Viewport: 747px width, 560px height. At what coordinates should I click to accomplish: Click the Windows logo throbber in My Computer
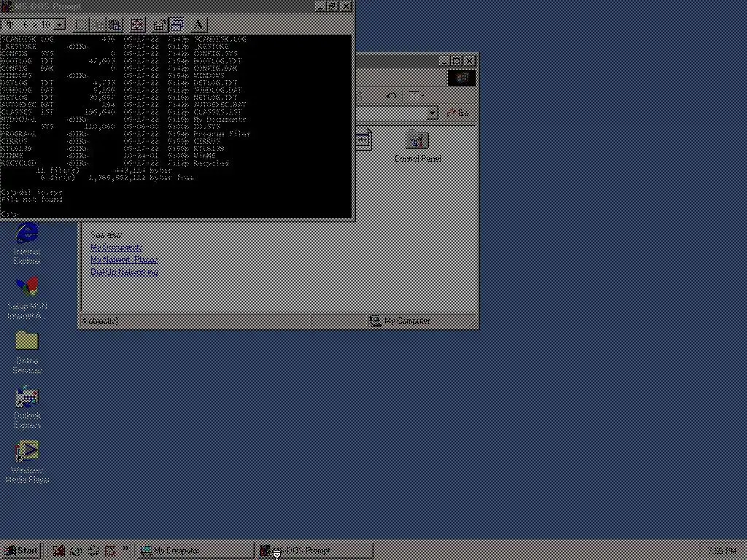click(x=461, y=78)
